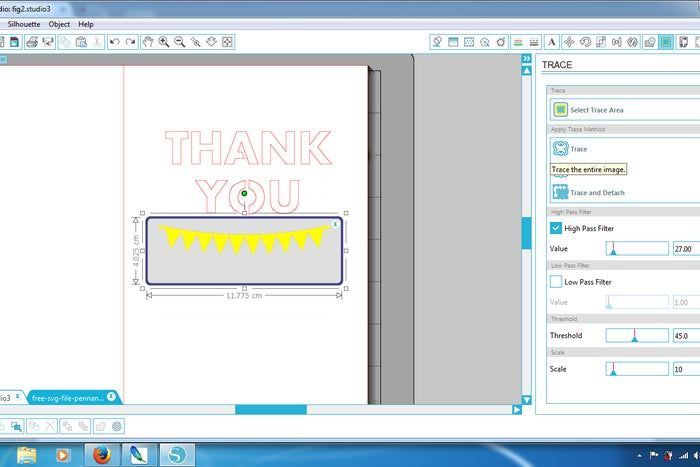Click the Undo arrow in the toolbar
This screenshot has width=700, height=467.
tap(114, 42)
